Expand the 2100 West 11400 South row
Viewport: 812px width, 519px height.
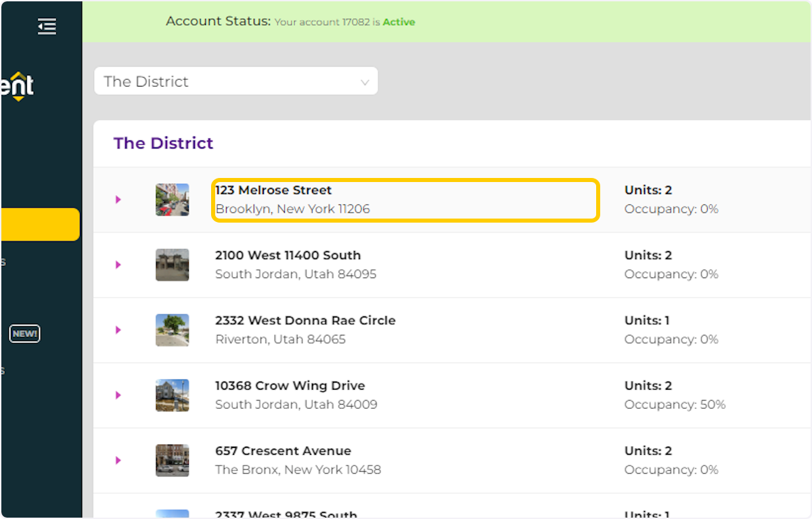[118, 265]
